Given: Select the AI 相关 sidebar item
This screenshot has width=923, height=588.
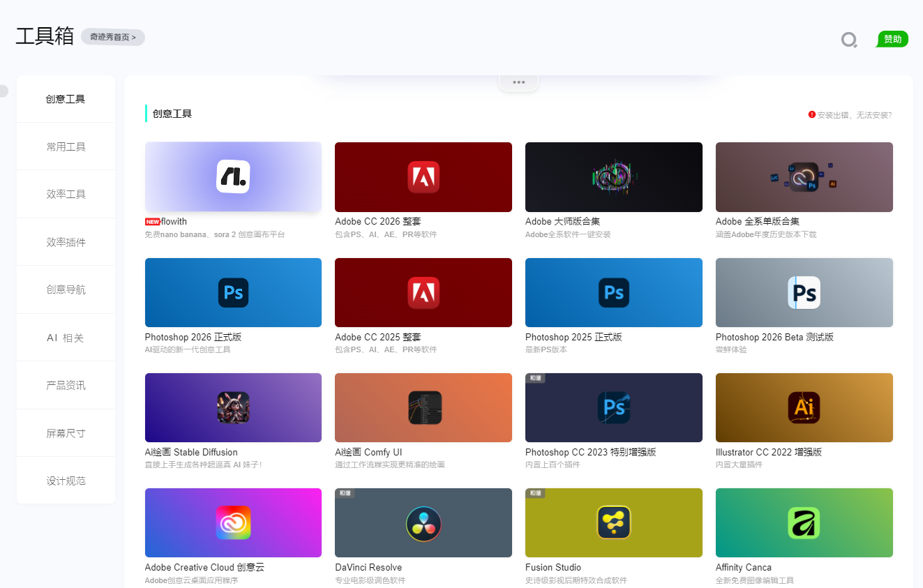Looking at the screenshot, I should pyautogui.click(x=66, y=338).
